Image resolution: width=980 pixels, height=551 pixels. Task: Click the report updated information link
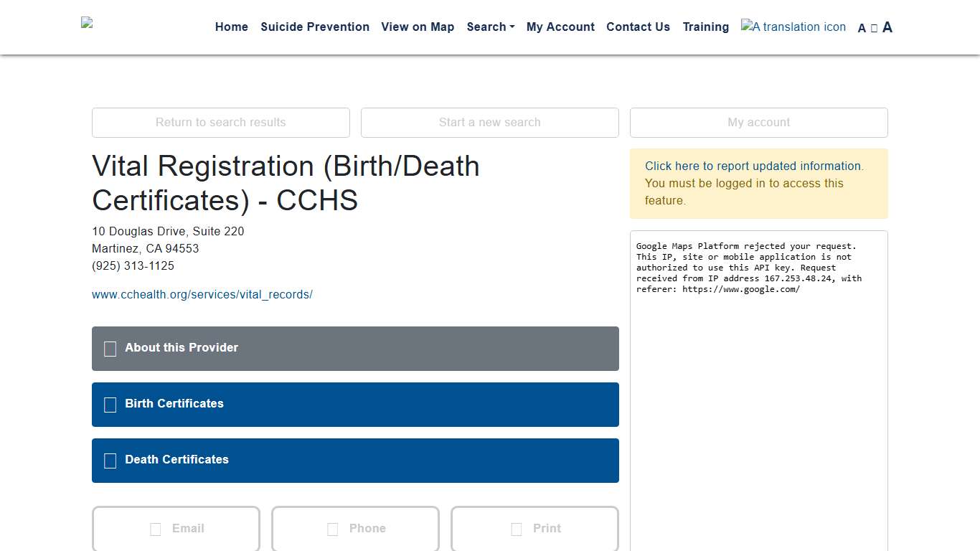[x=753, y=166]
